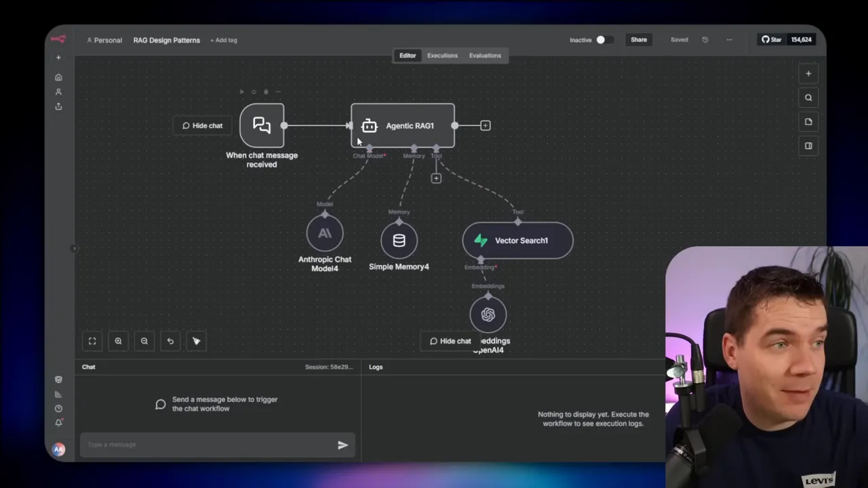Switch to the Executions tab
868x488 pixels.
[x=442, y=55]
